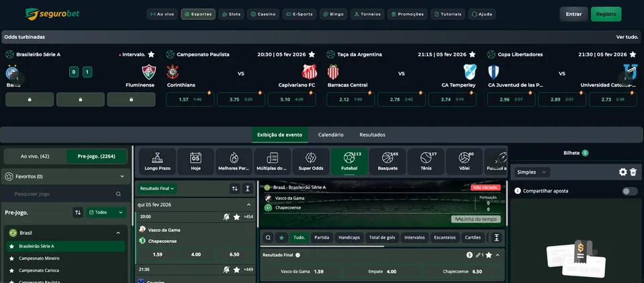Favorite the Resultado Final market star
This screenshot has height=283, width=644.
coord(489,255)
